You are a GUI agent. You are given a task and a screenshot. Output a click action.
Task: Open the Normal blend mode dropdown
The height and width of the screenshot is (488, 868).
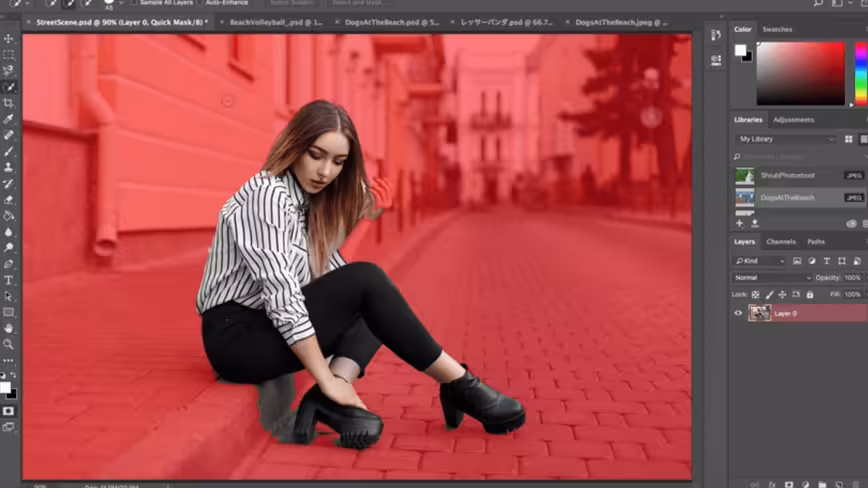[772, 278]
